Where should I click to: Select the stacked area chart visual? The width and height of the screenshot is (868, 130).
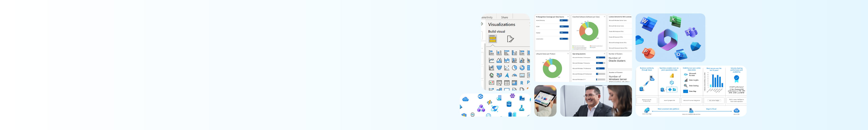pos(507,61)
